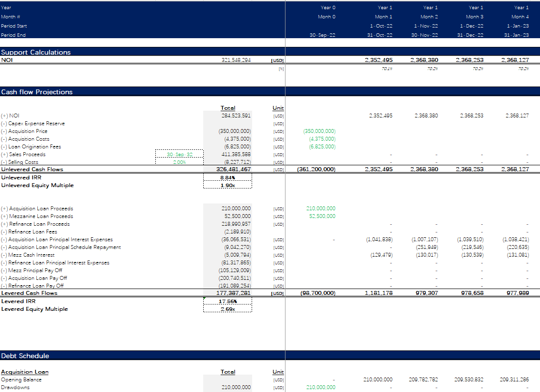Click the Cash flow Projections section header
Screen dimensions: 540x392
37,92
